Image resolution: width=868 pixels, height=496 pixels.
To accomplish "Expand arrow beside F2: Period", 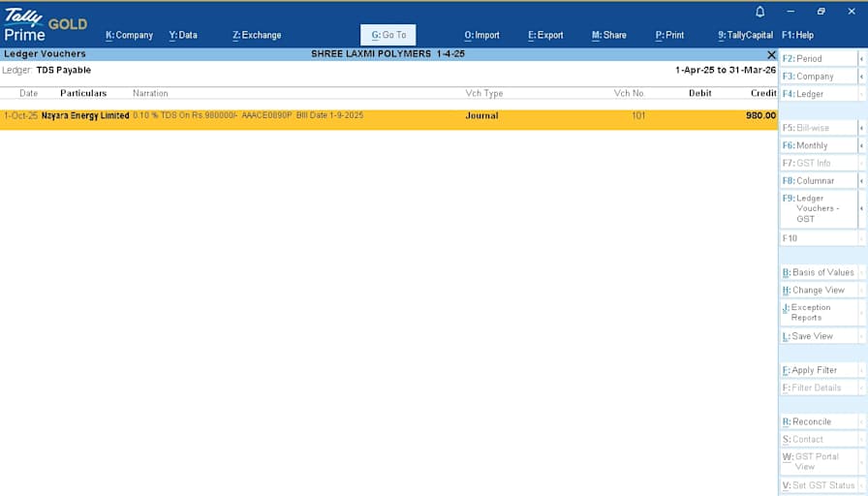I will [862, 59].
